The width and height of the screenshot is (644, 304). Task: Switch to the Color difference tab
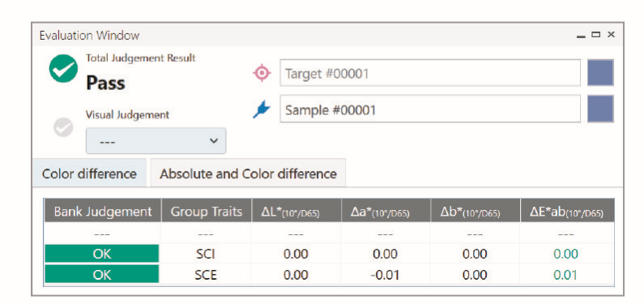click(x=90, y=173)
